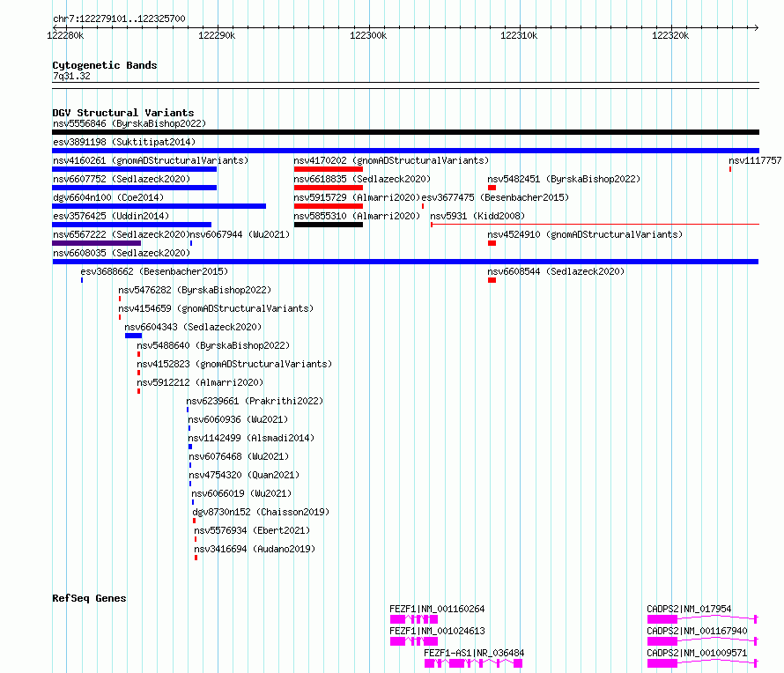The width and height of the screenshot is (784, 673).
Task: Select dgv6604n100 (Coe2014) variant label
Action: (108, 197)
